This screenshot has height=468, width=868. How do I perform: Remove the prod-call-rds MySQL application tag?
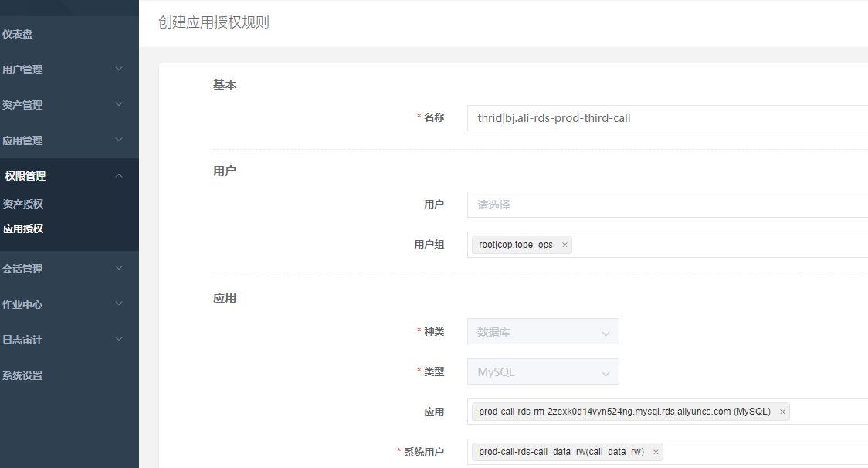pos(782,412)
